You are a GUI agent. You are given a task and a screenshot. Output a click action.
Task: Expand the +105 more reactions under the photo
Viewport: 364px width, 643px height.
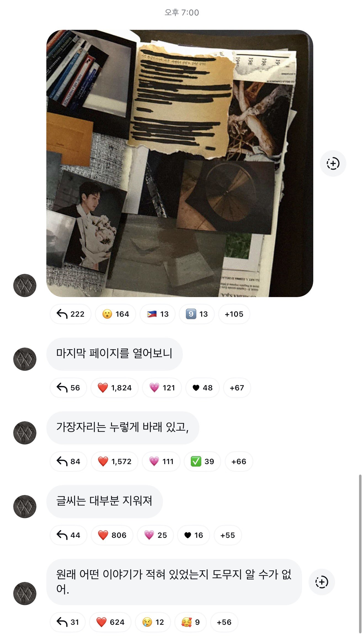(234, 314)
